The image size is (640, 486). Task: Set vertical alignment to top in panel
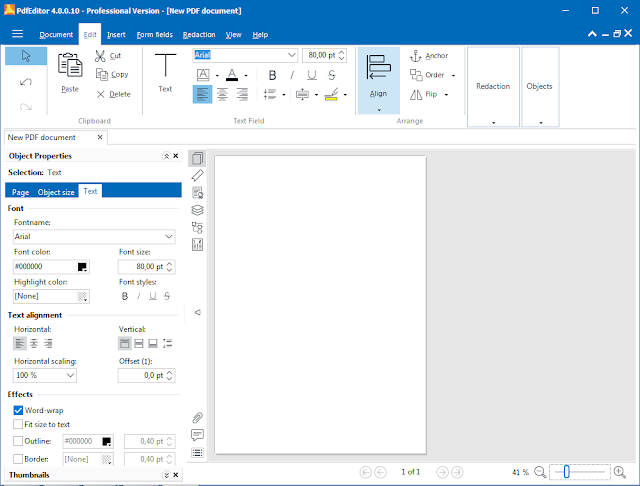[124, 344]
